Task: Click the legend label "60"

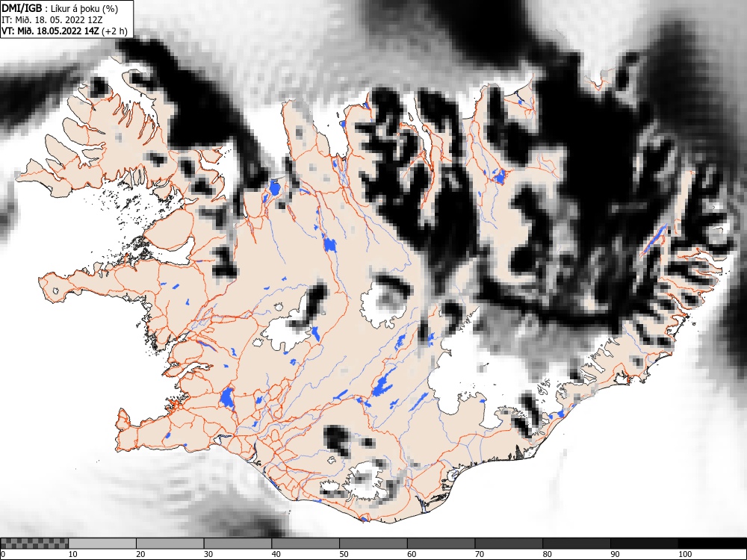Action: pos(411,554)
